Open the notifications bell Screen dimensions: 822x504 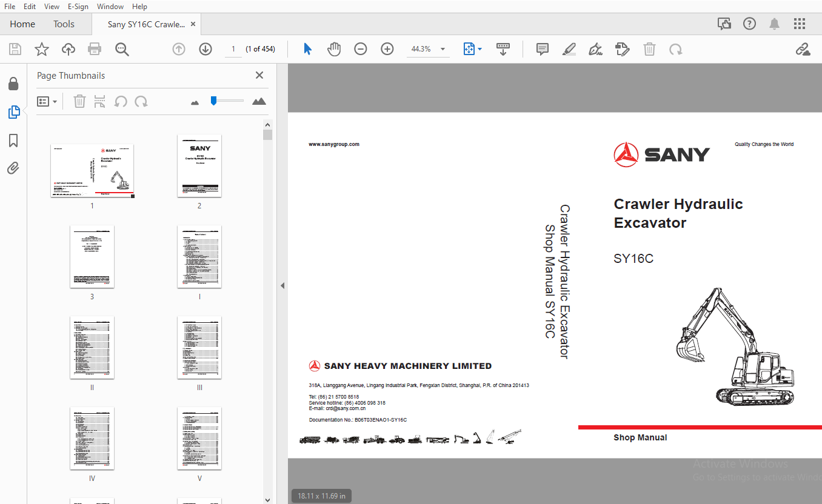click(x=774, y=24)
